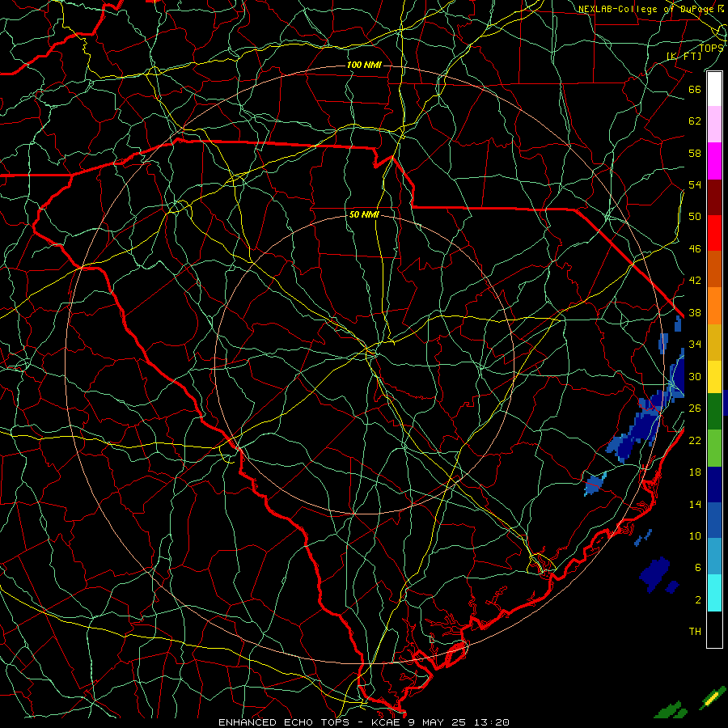Click the 66 legend value label
This screenshot has height=728, width=728.
coord(695,89)
